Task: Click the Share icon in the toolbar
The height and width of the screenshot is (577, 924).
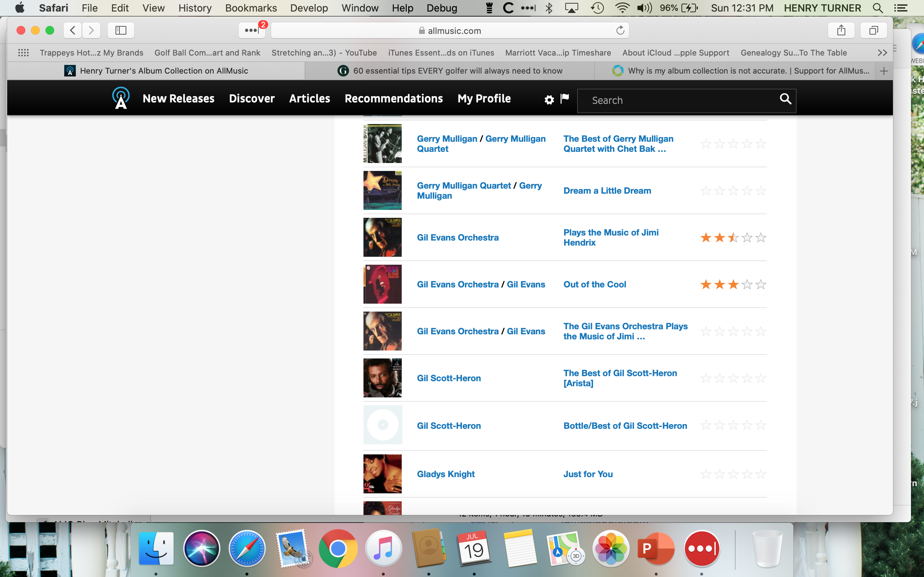Action: point(841,30)
